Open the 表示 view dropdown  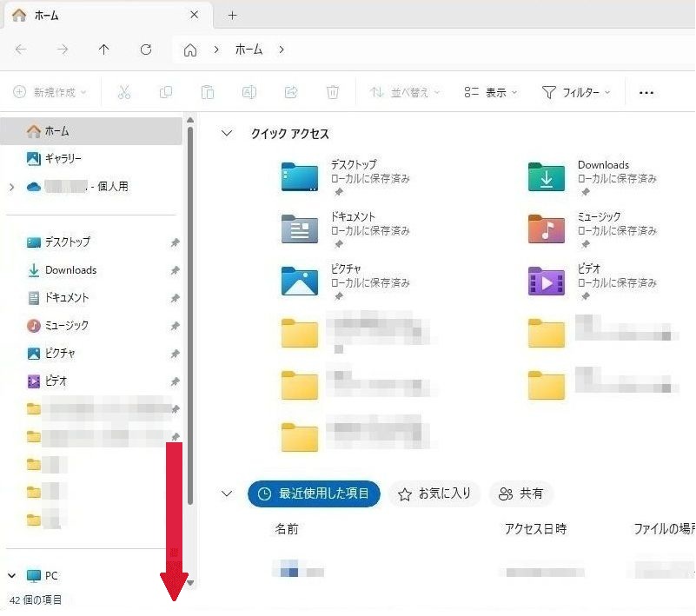491,92
